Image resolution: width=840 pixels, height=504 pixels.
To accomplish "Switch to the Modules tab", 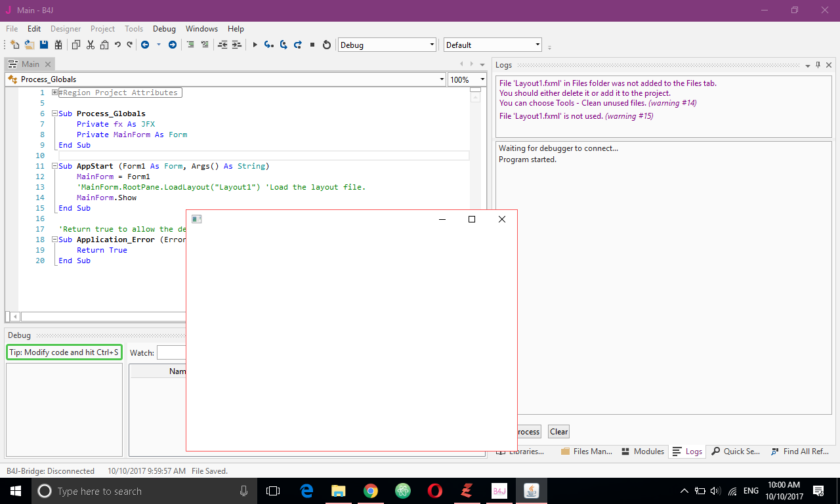I will 642,451.
